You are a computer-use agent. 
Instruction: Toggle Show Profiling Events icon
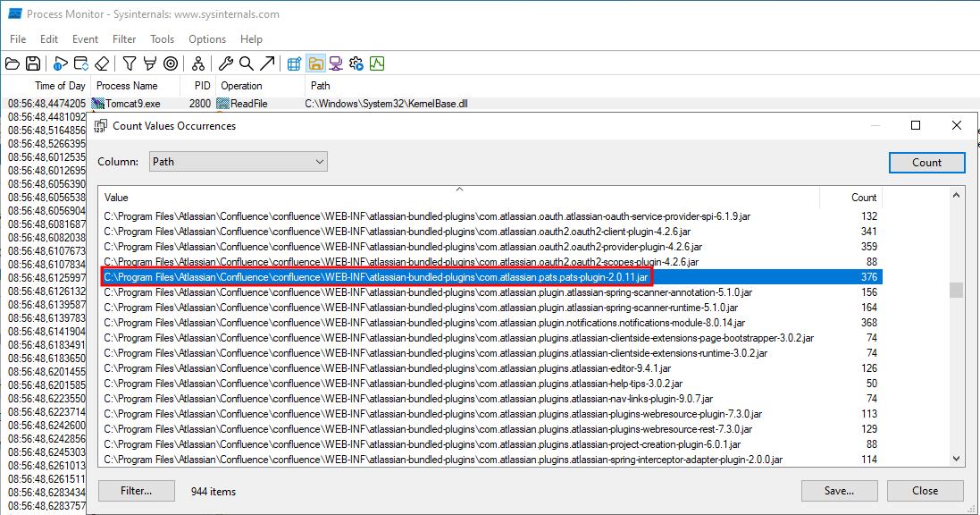pos(377,63)
